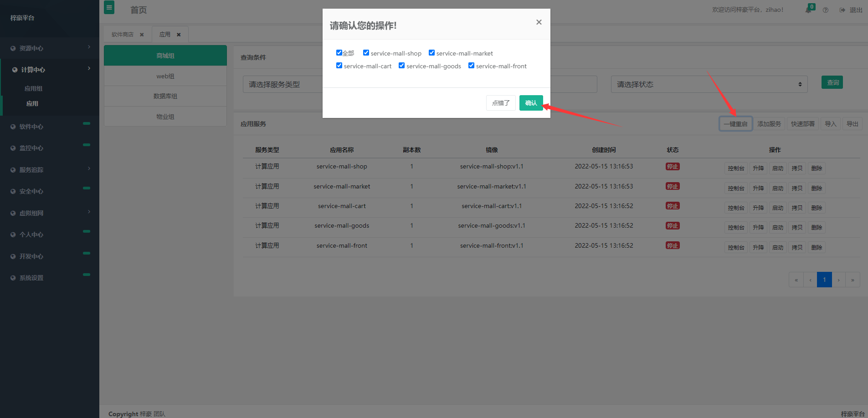Click the 一键重启 button
Viewport: 868px width, 418px height.
click(x=736, y=124)
